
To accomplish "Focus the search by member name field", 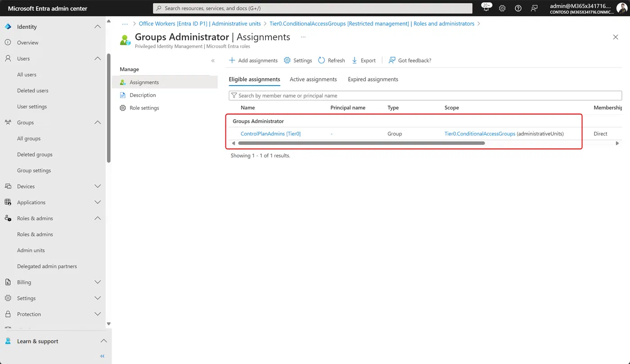I will (x=425, y=95).
